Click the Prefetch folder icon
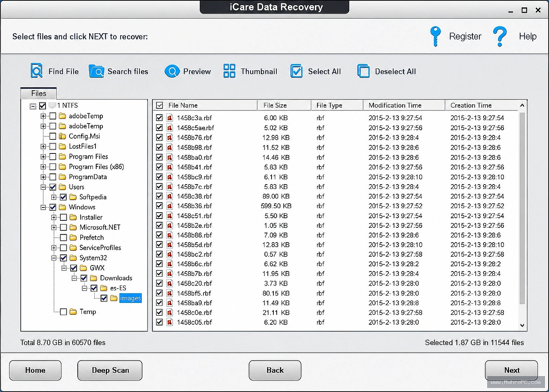 click(x=73, y=237)
